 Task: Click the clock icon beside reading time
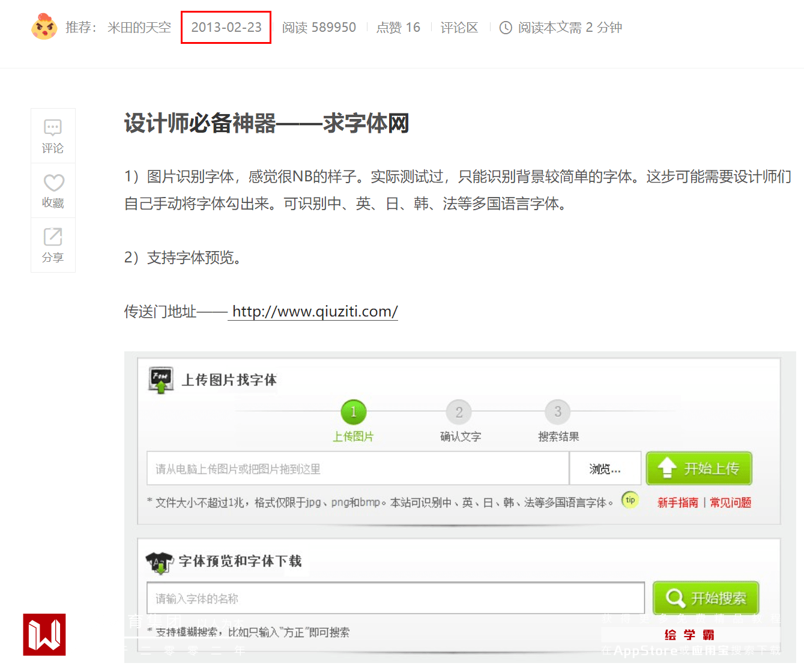506,28
